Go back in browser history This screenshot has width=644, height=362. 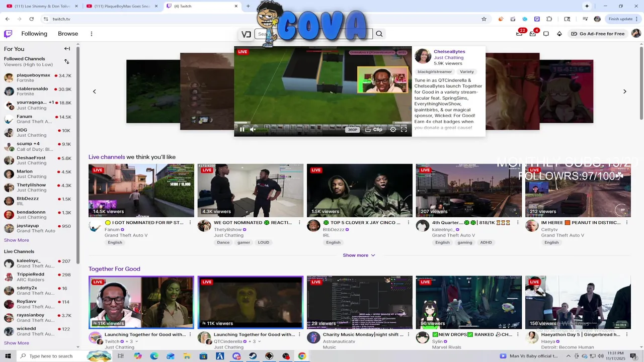[x=7, y=19]
